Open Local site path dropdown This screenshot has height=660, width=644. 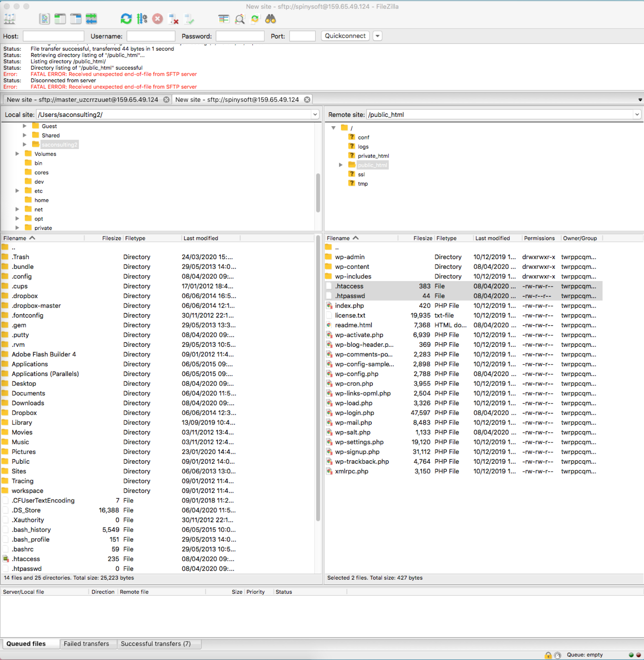coord(315,115)
